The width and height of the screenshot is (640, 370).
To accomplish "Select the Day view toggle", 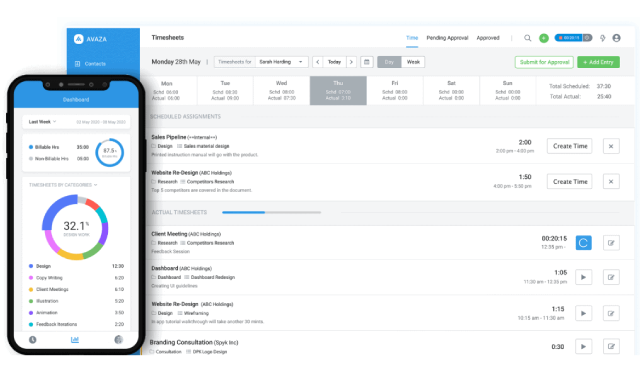I will pyautogui.click(x=389, y=62).
